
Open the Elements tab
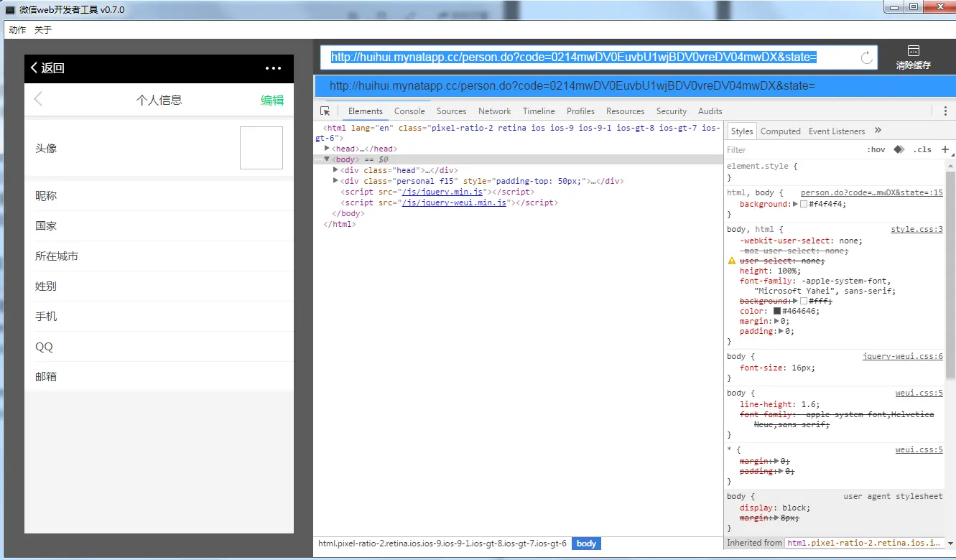[x=366, y=111]
